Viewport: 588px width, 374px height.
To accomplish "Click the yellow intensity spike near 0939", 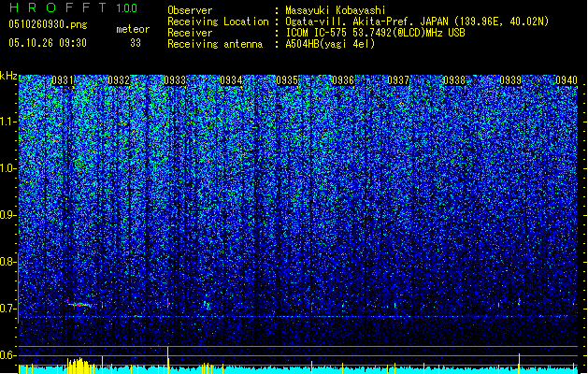I will tap(520, 363).
